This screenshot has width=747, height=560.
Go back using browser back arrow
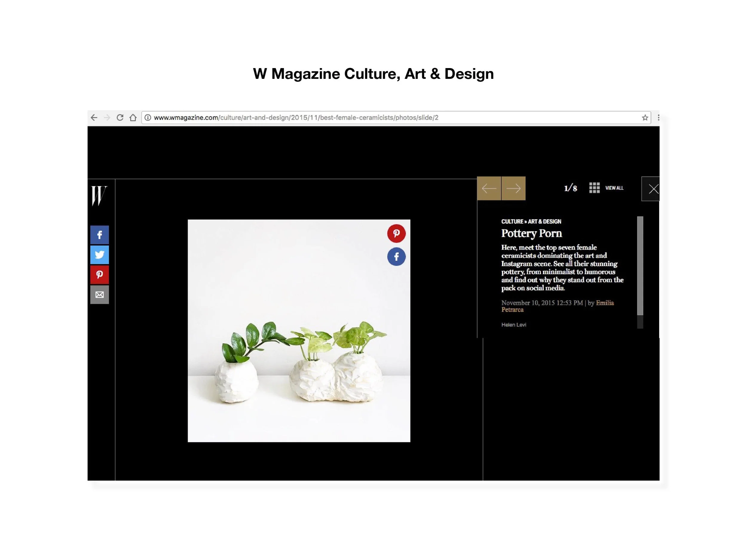(94, 117)
